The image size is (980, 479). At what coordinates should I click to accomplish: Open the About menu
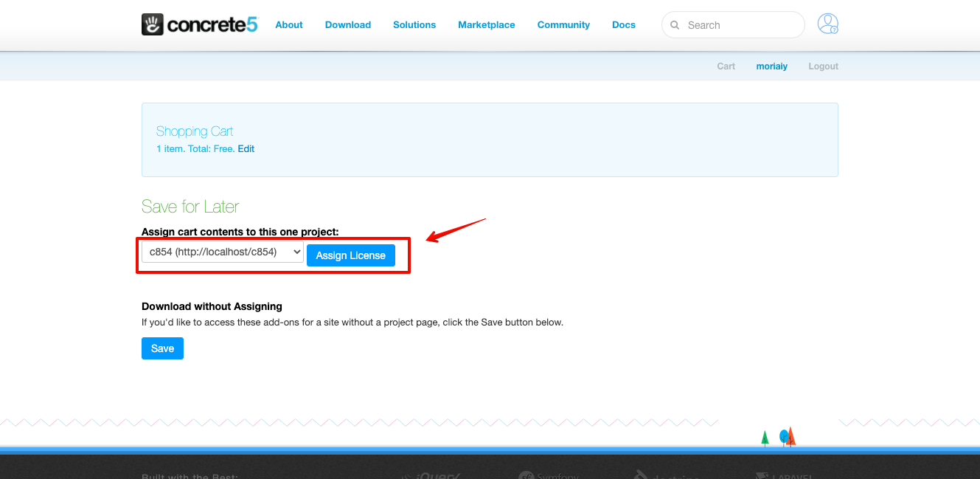click(289, 25)
